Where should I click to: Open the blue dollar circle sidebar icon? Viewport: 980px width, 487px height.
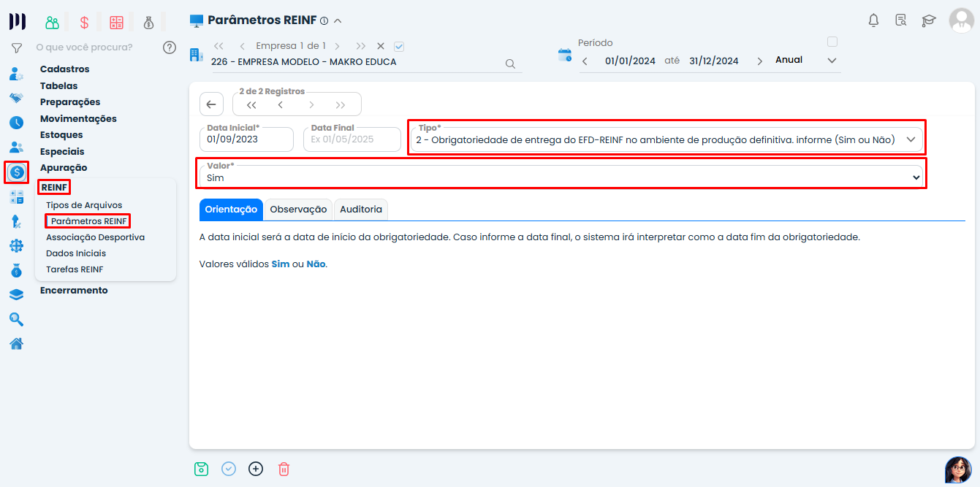click(17, 172)
